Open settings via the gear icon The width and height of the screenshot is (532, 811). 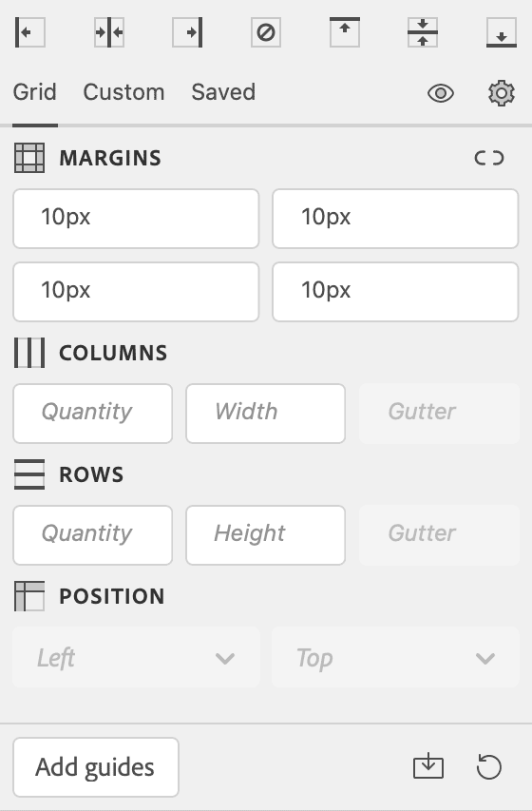coord(502,93)
